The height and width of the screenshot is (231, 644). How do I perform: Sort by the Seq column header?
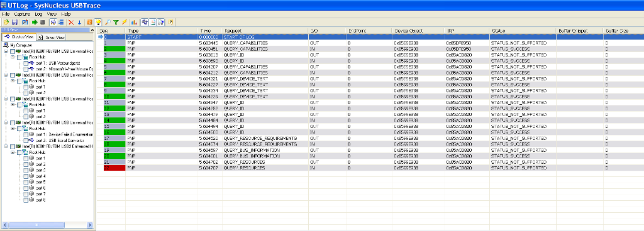(x=111, y=31)
